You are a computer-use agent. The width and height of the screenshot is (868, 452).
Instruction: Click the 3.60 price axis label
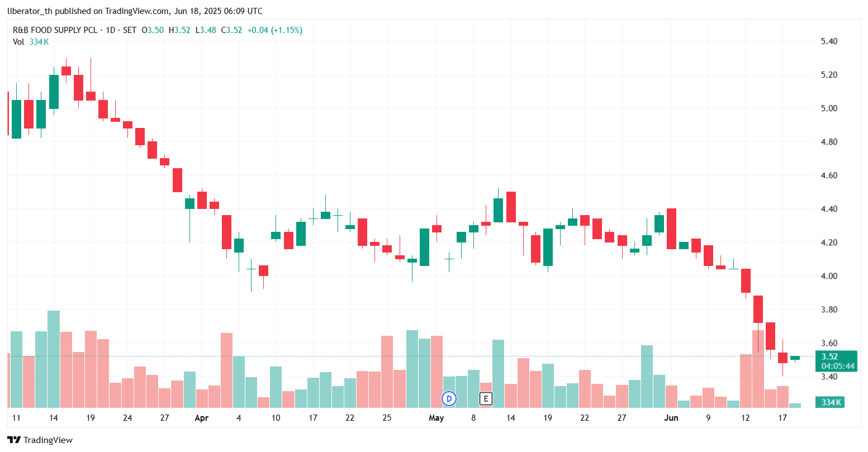click(829, 343)
